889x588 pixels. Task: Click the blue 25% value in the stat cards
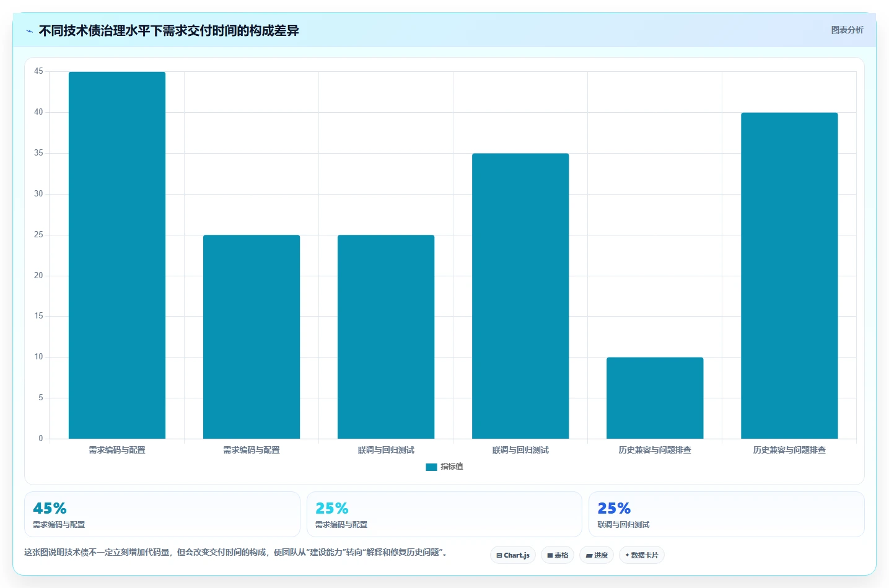tap(614, 509)
